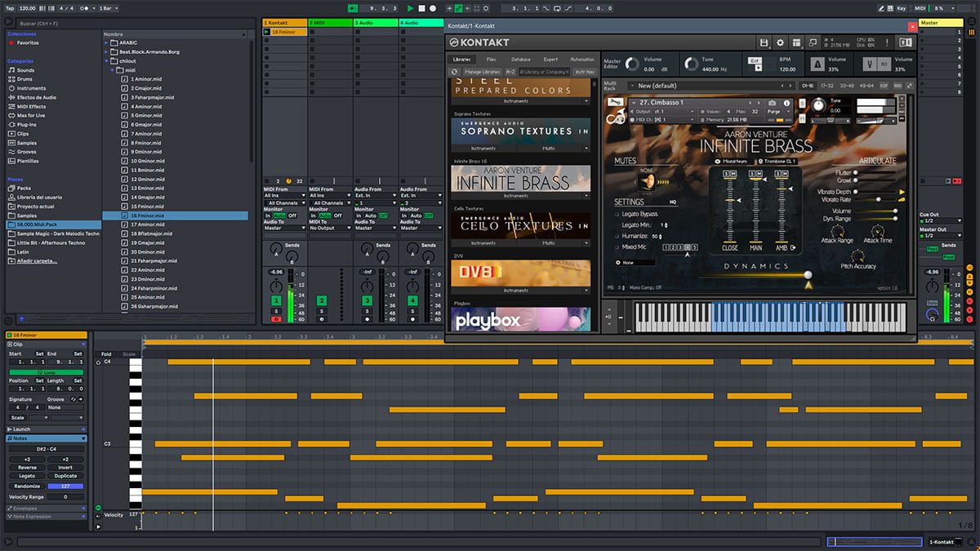This screenshot has width=980, height=551.
Task: Refresh the Kontakt library list
Action: (x=455, y=72)
